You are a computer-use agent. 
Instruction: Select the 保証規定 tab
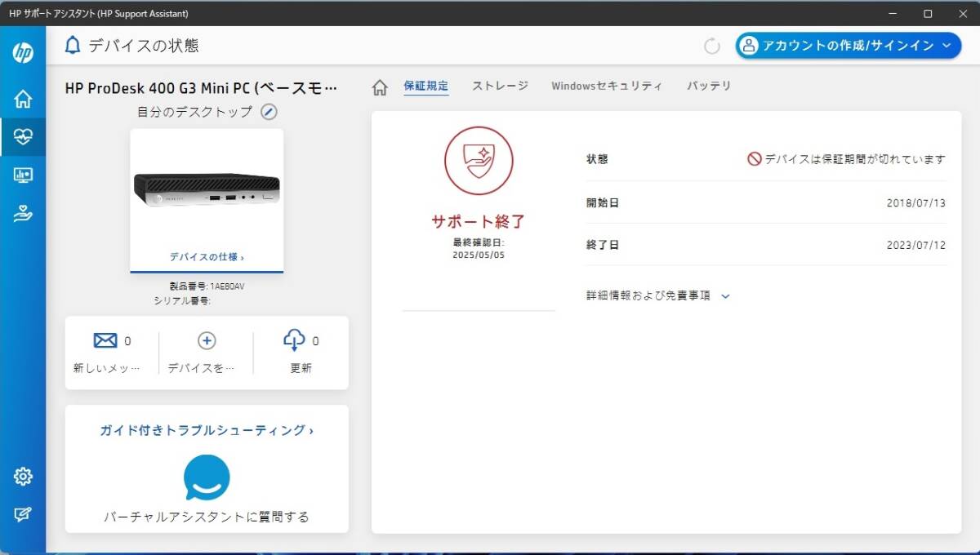[x=425, y=86]
